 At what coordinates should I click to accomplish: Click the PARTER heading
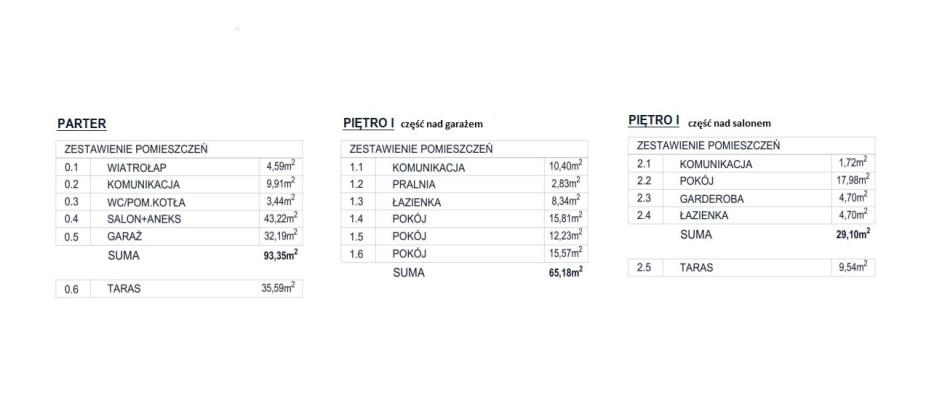click(x=82, y=124)
